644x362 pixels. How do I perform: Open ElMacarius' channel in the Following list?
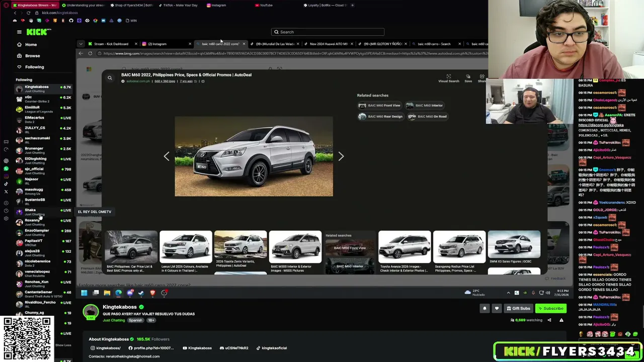tap(44, 119)
